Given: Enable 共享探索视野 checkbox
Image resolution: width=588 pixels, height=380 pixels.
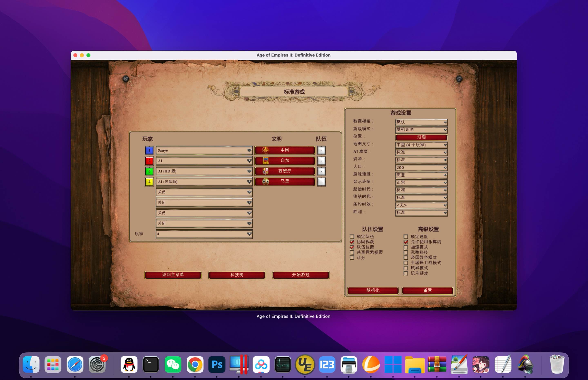Looking at the screenshot, I should pos(352,252).
